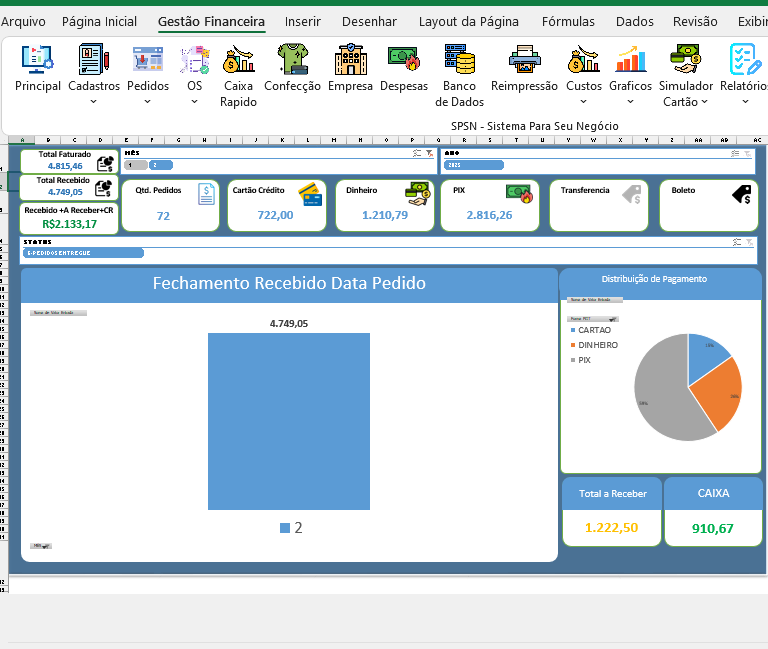Image resolution: width=768 pixels, height=649 pixels.
Task: Toggle month 2 in the Mês slicer
Action: 161,165
